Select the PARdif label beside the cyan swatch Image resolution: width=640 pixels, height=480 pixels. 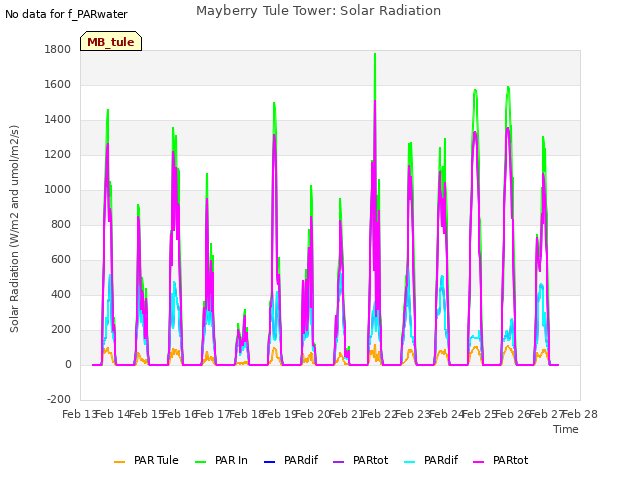[441, 460]
